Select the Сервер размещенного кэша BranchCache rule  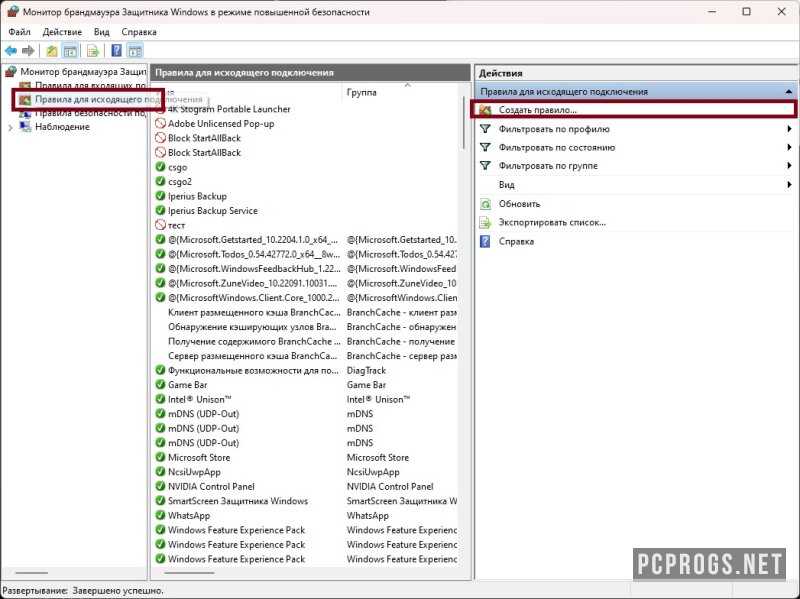coord(253,356)
